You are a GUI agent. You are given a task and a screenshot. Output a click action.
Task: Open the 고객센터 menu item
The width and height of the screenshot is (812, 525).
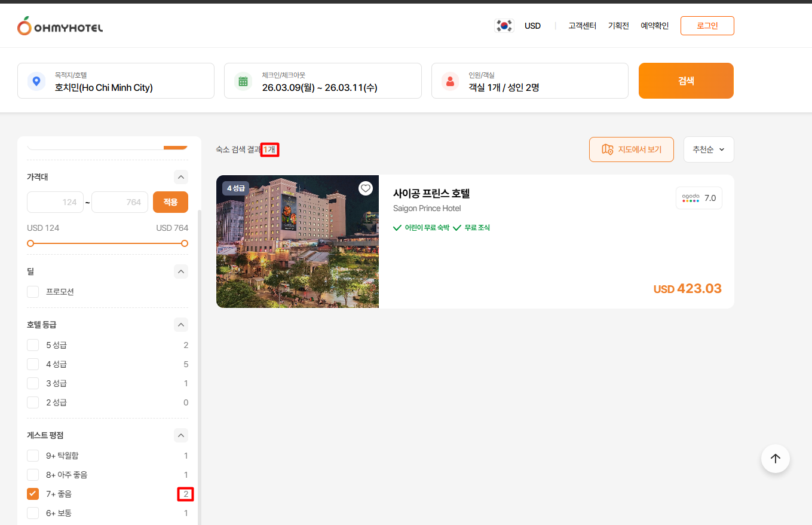pos(582,26)
